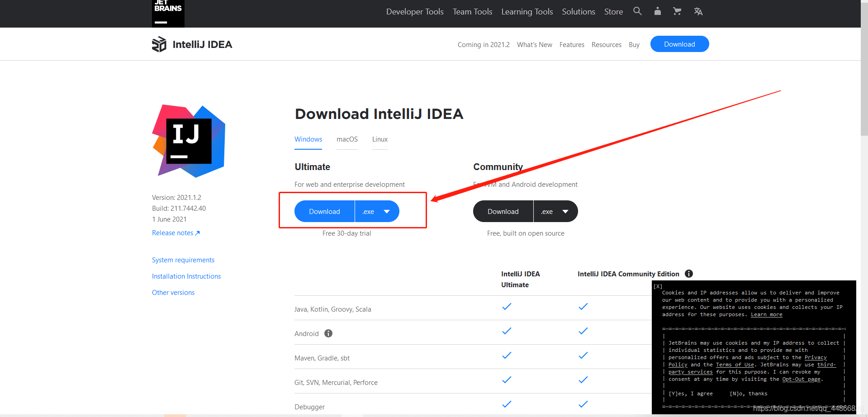Click the Community checkmark in Maven row
Screen dimensions: 868x417
(583, 355)
